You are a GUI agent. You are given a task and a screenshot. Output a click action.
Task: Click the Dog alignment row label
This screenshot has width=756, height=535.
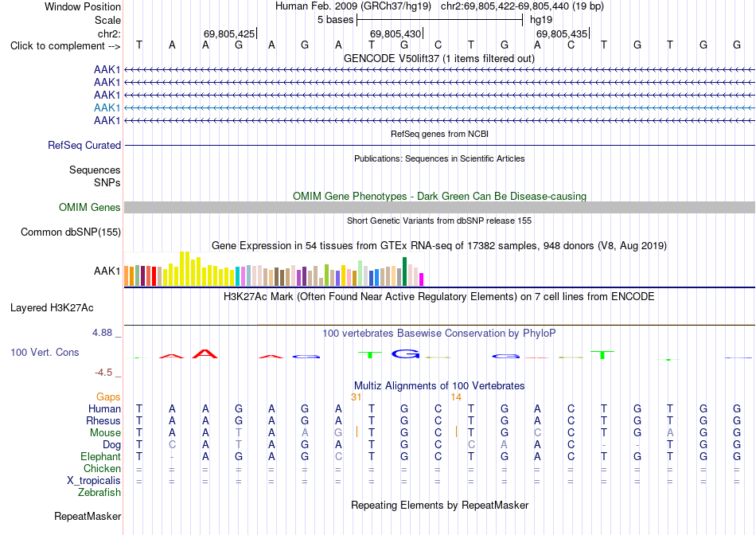[112, 445]
